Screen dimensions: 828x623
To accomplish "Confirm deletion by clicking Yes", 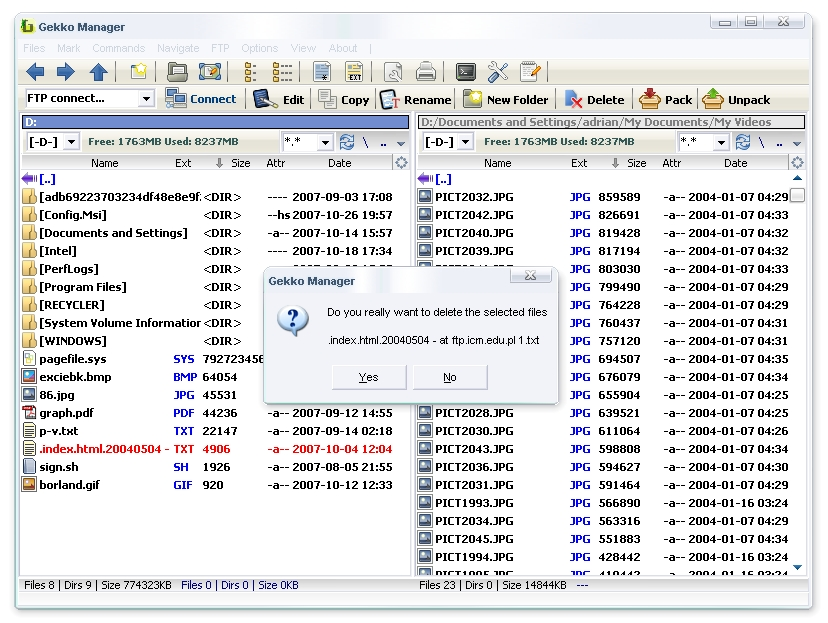I will pos(369,377).
